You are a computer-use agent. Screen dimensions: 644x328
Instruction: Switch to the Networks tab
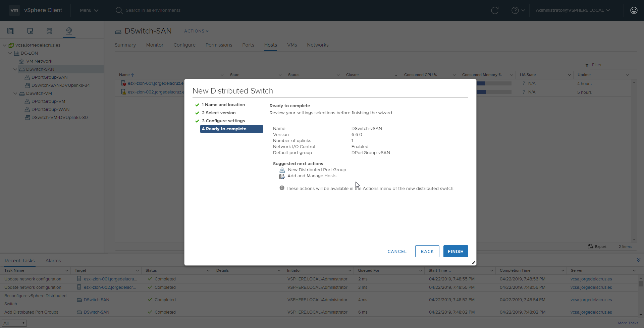318,45
